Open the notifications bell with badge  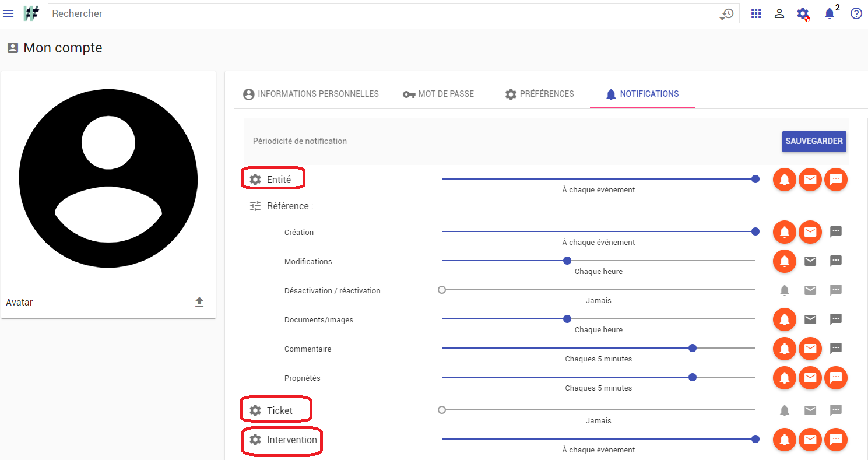click(x=830, y=13)
